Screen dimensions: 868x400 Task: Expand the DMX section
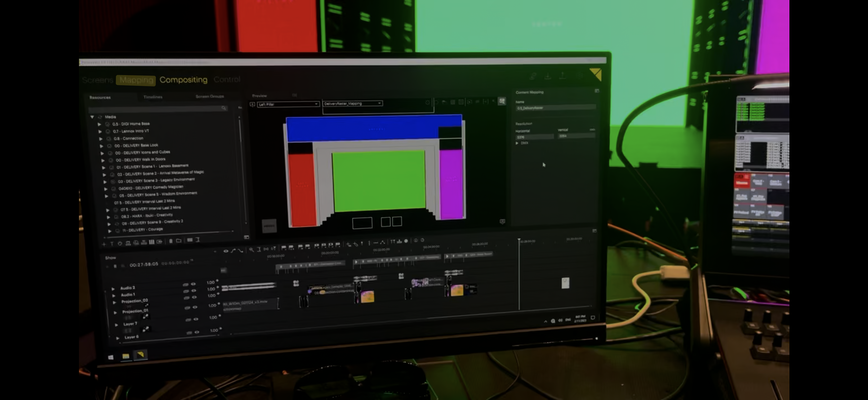(517, 143)
